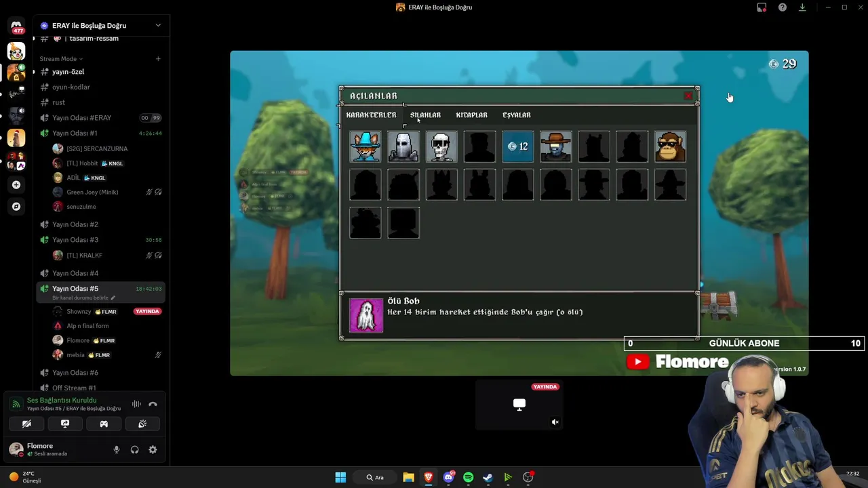Open File Explorer from taskbar
The height and width of the screenshot is (488, 868).
(x=408, y=477)
